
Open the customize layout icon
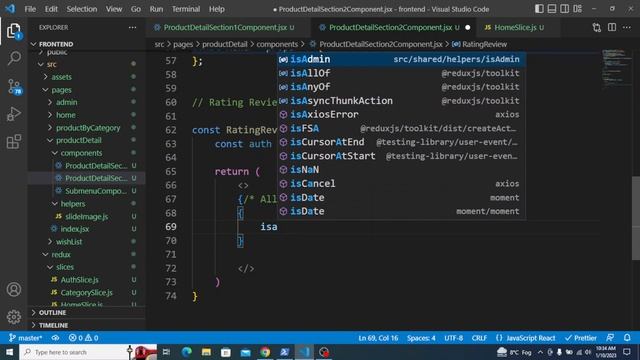click(577, 9)
